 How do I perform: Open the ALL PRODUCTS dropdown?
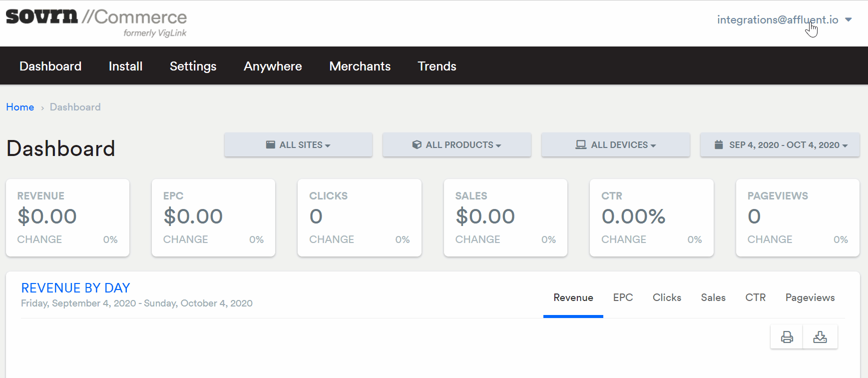[456, 145]
